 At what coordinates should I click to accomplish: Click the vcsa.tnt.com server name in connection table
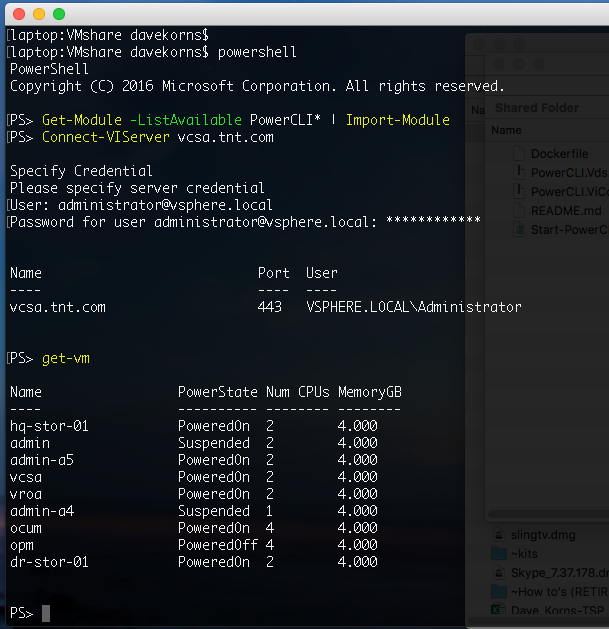point(57,307)
